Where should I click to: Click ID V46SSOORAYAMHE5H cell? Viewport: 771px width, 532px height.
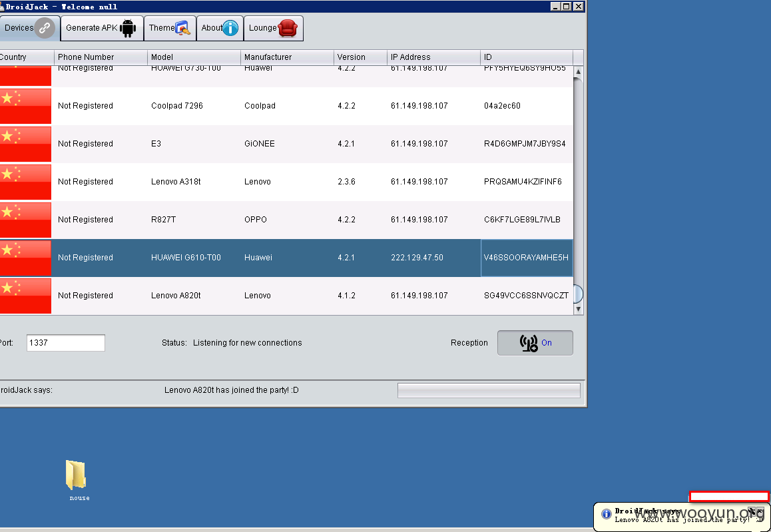tap(527, 258)
